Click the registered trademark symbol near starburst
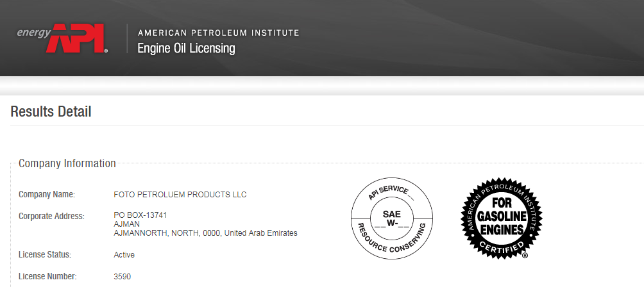The height and width of the screenshot is (287, 644). click(x=525, y=256)
